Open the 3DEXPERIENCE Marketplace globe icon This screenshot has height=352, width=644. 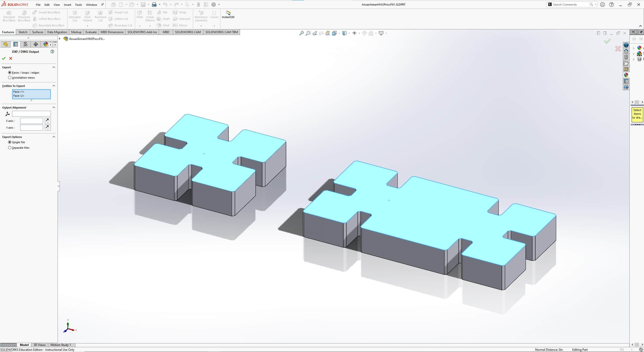[x=626, y=45]
